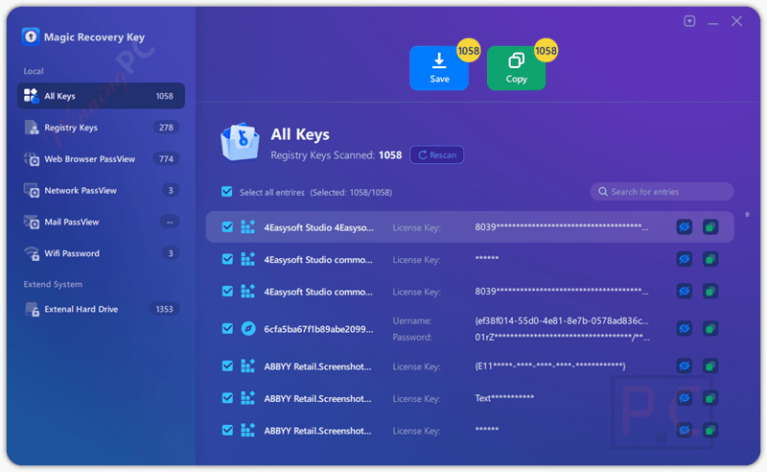Click the Rescan button
Image resolution: width=767 pixels, height=472 pixels.
point(437,155)
